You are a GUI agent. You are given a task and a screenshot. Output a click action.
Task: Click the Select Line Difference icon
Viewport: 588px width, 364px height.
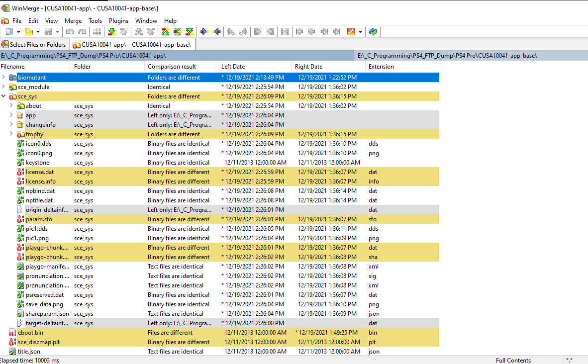pos(97,32)
